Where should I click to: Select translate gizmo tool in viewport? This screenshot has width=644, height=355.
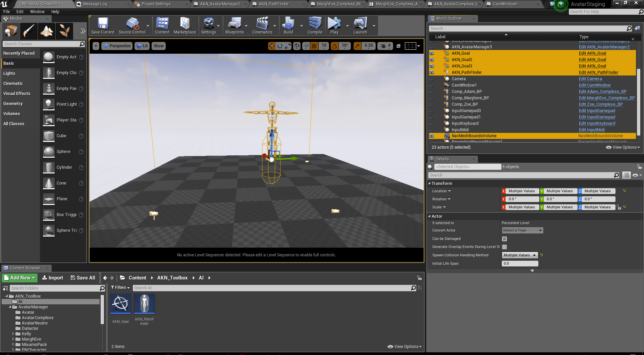[272, 46]
